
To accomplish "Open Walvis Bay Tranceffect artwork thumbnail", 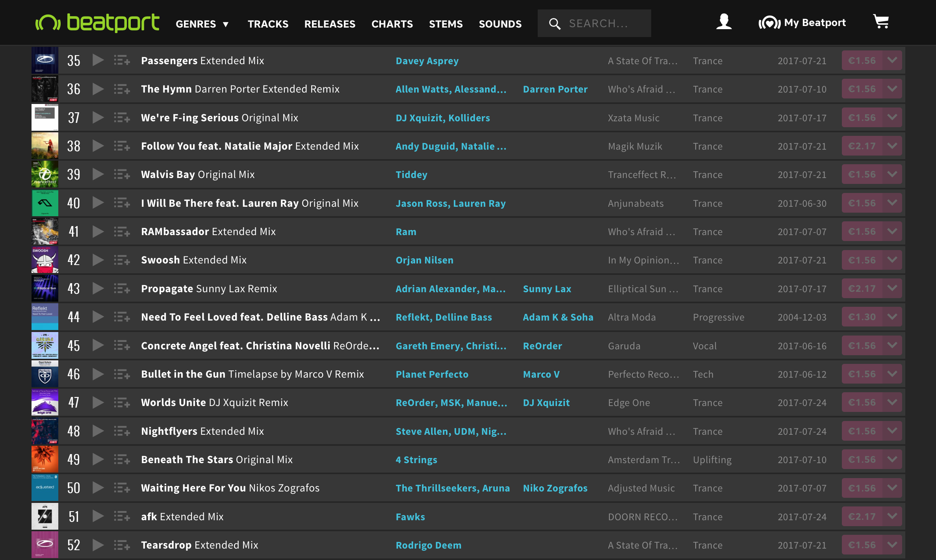I will (x=45, y=174).
